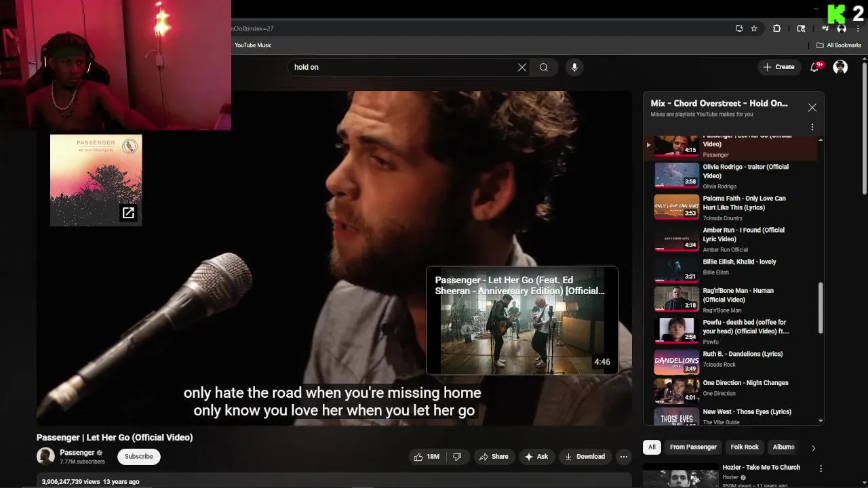Screen dimensions: 868x488
Task: Select the Folk Rock chip
Action: [745, 447]
